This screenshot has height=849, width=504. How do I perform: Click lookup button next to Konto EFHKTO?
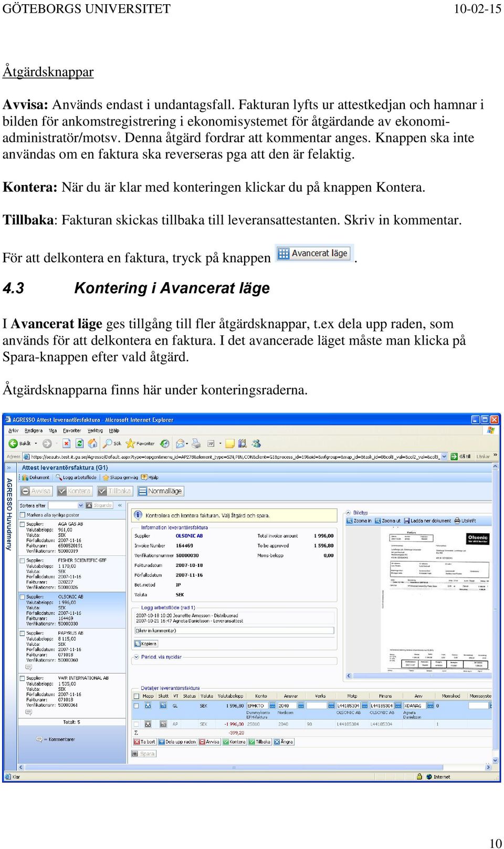tap(272, 706)
